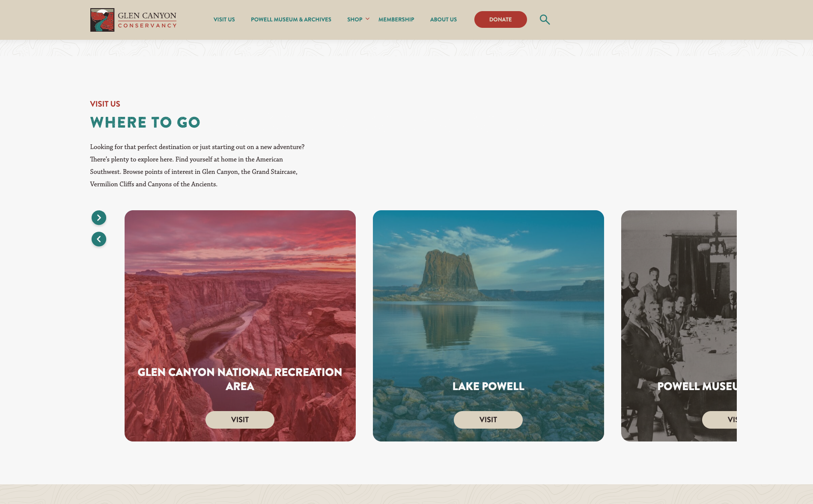The width and height of the screenshot is (813, 504).
Task: Click Visit button on Lake Powell card
Action: (488, 420)
